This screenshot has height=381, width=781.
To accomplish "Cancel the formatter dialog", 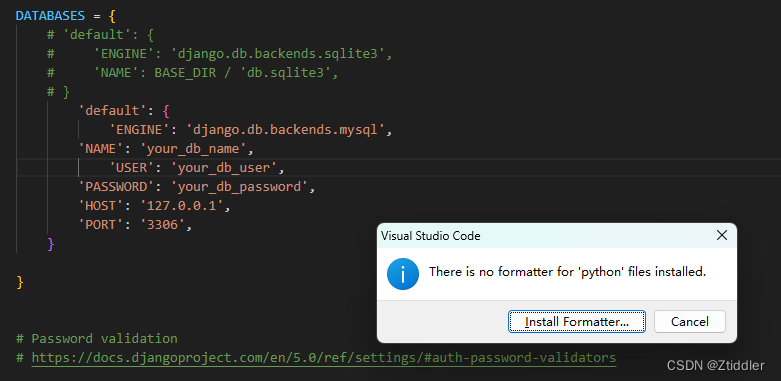I will 690,322.
